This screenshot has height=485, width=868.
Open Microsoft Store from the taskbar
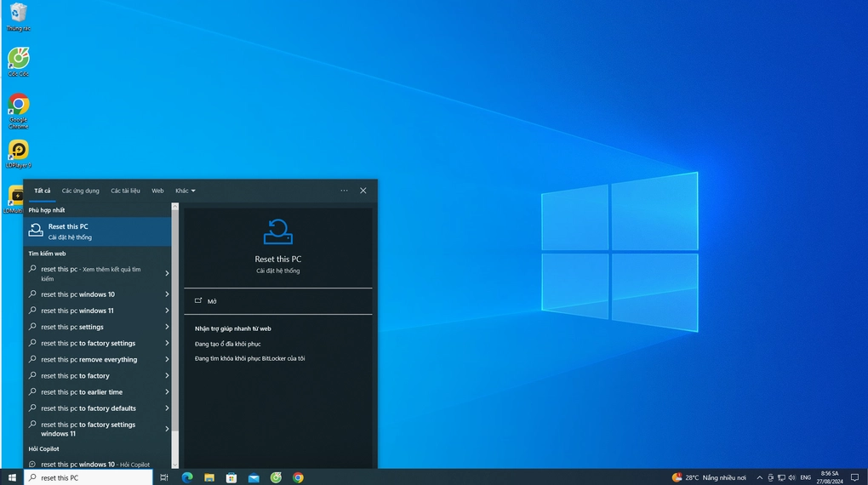coord(231,477)
